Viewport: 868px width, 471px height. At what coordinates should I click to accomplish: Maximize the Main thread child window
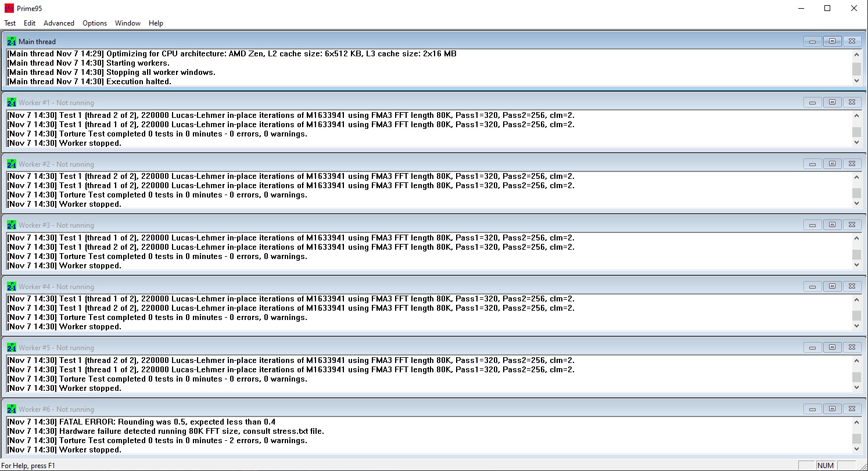(x=832, y=41)
